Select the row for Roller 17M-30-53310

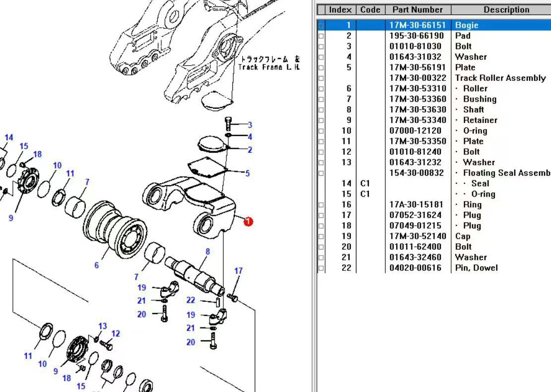tap(447, 88)
